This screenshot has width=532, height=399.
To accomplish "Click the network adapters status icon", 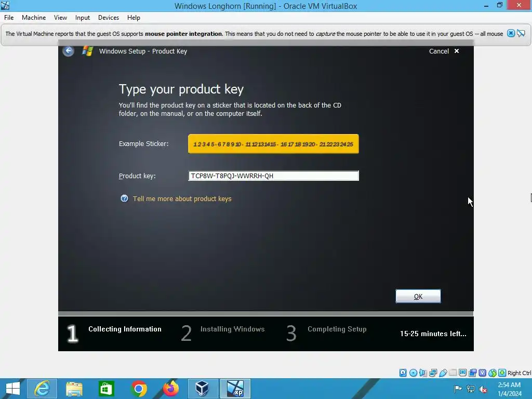I will click(433, 373).
